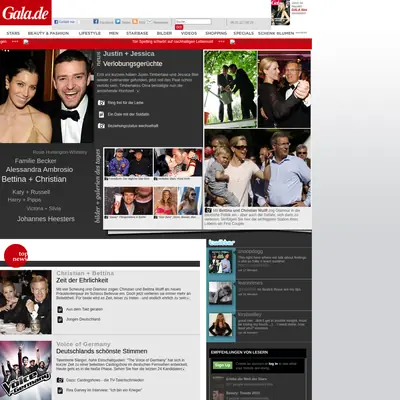Open the snoopdogg tweet avatar
400x400 pixels.
pyautogui.click(x=220, y=262)
